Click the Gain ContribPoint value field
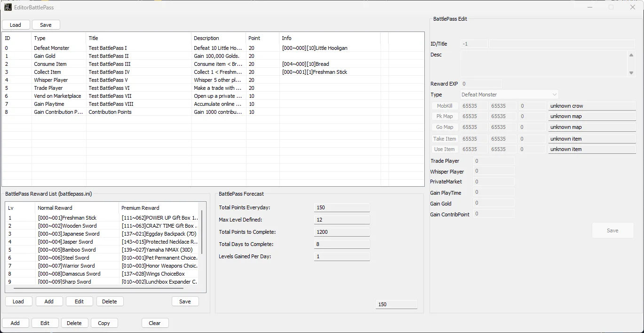 pyautogui.click(x=493, y=214)
